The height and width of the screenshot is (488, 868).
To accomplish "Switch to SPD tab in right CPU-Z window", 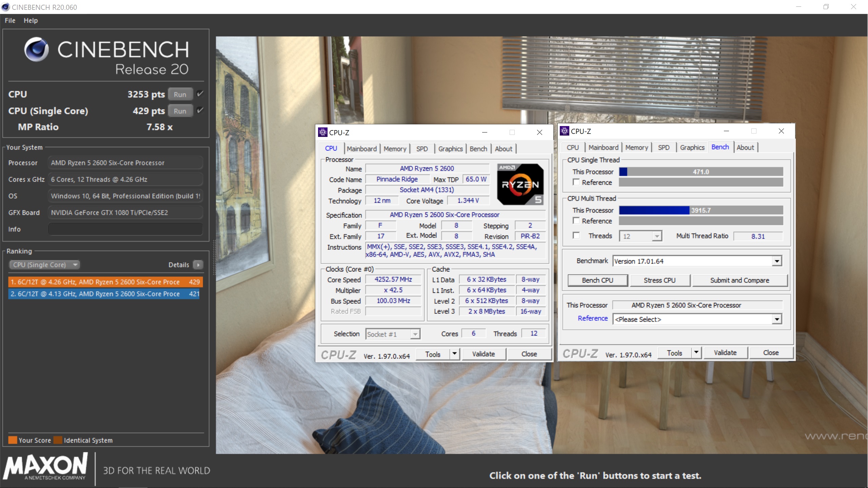I will coord(664,147).
